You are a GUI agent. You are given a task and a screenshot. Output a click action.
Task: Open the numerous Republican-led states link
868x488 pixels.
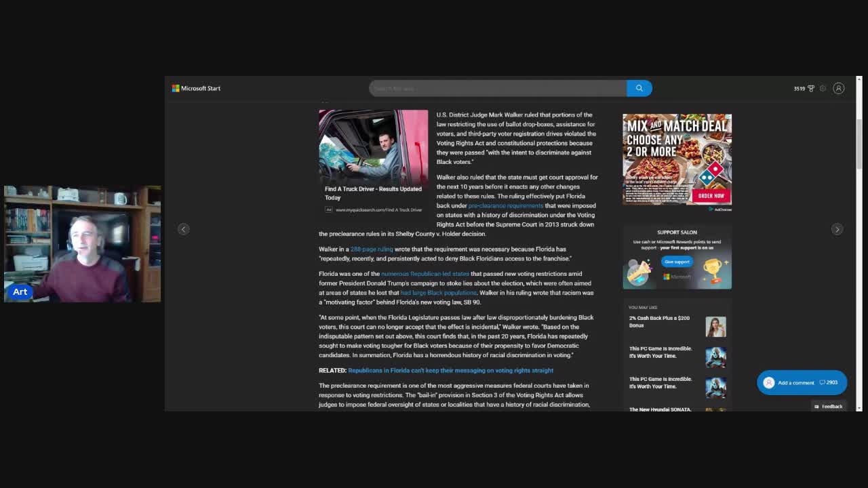425,274
